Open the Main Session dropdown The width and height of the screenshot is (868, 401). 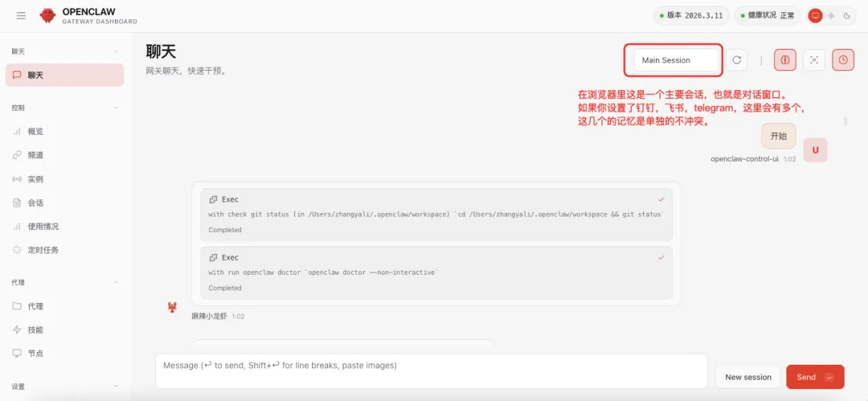click(x=676, y=59)
